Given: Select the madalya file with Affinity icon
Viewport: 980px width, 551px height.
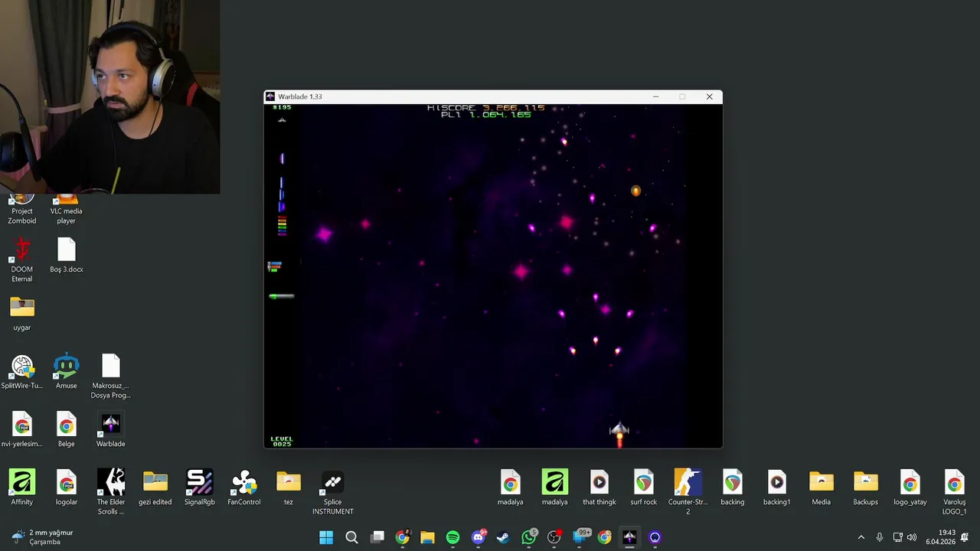Looking at the screenshot, I should (x=555, y=487).
